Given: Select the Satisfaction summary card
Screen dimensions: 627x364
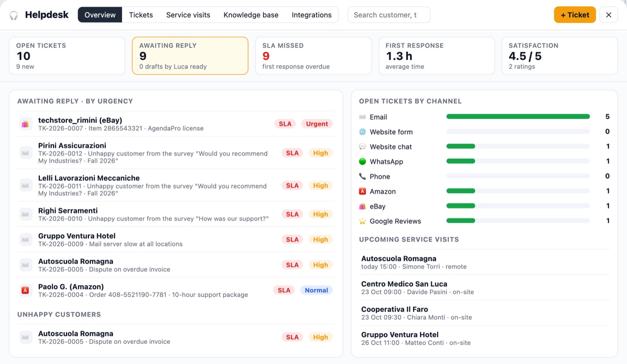Looking at the screenshot, I should (x=560, y=56).
